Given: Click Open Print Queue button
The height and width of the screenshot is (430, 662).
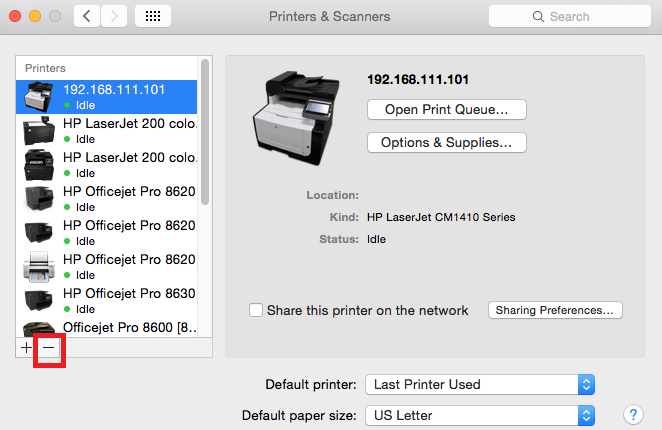Looking at the screenshot, I should (446, 108).
